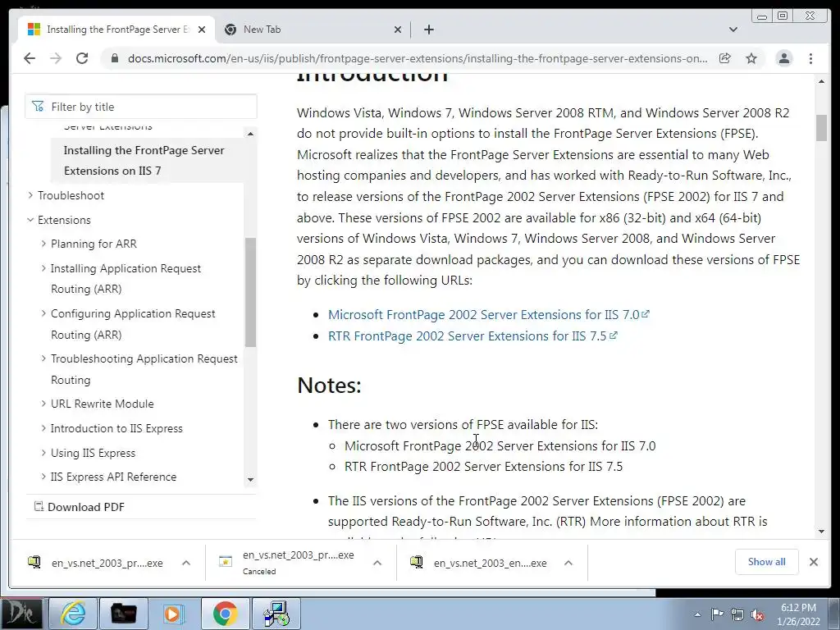Click the Download PDF document icon
840x630 pixels.
pos(39,506)
